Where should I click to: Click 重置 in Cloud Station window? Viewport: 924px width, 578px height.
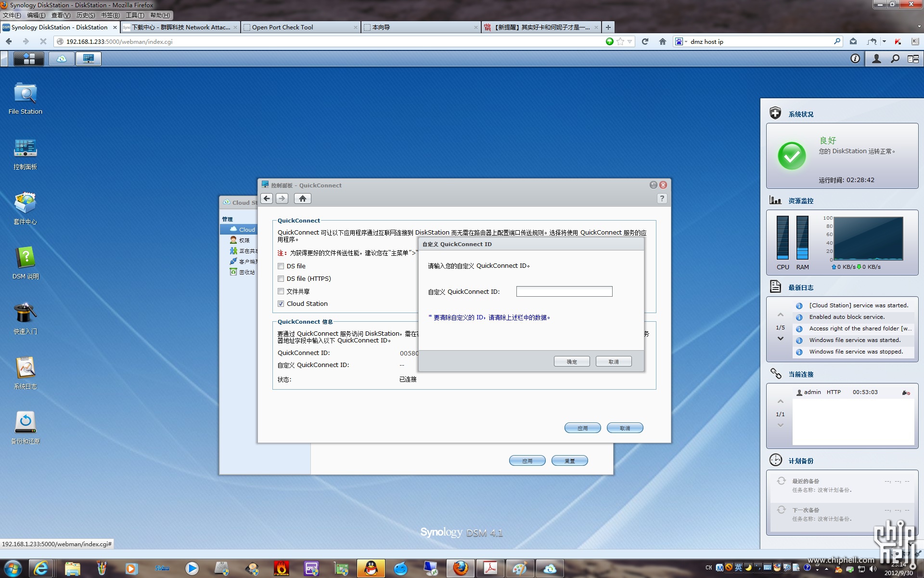click(x=570, y=461)
